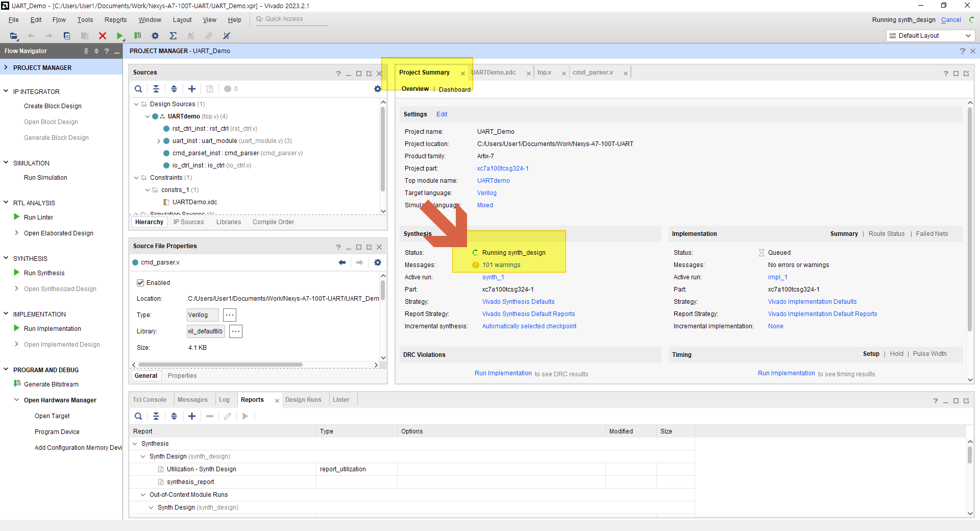Expand all in Sources panel toolbar

click(x=174, y=89)
